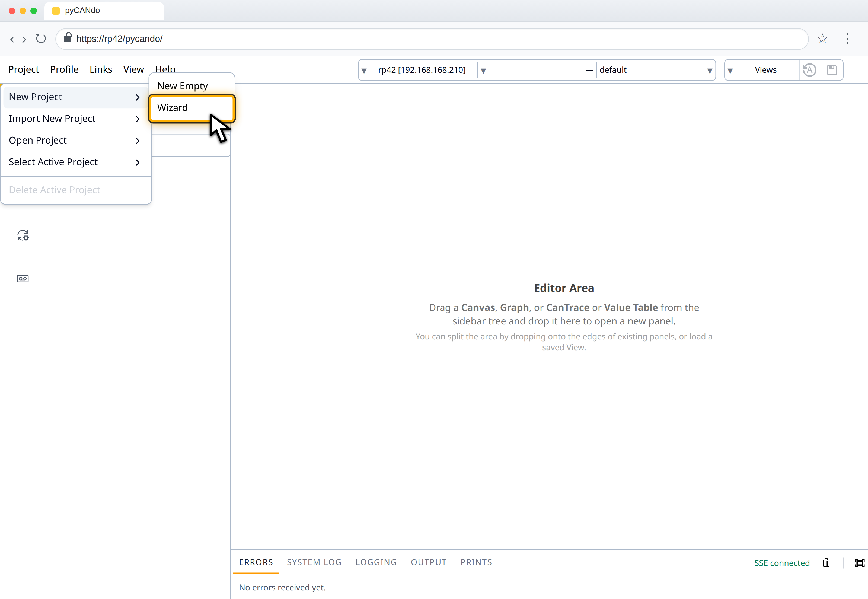This screenshot has width=868, height=599.
Task: Open the View menu
Action: 134,69
